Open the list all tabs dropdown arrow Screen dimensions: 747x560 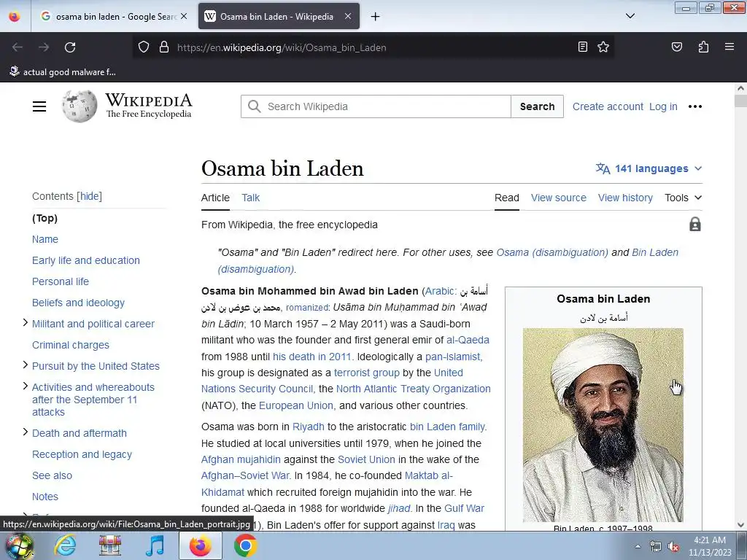point(630,16)
